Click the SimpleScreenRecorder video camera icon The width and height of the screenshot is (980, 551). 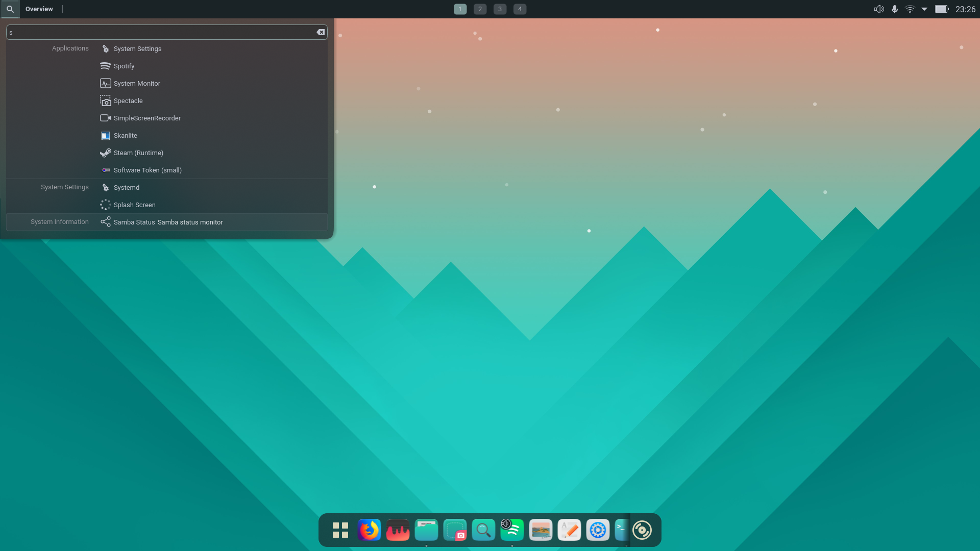click(105, 118)
